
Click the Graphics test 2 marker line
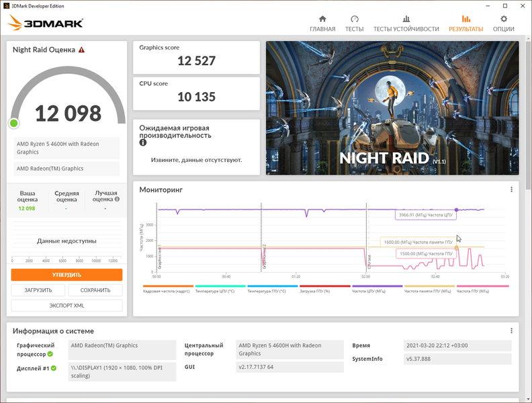coord(261,238)
